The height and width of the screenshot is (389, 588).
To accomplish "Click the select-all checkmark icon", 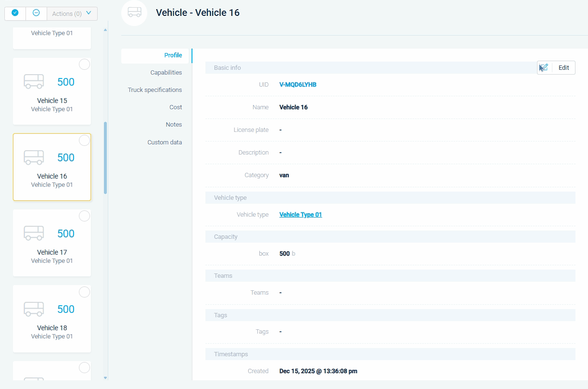I will tap(15, 13).
